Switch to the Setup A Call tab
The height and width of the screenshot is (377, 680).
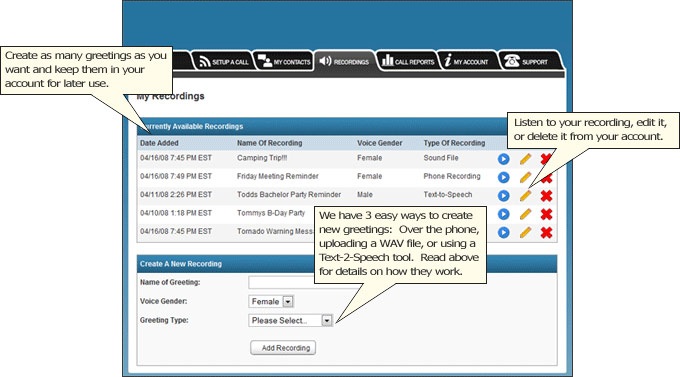223,62
